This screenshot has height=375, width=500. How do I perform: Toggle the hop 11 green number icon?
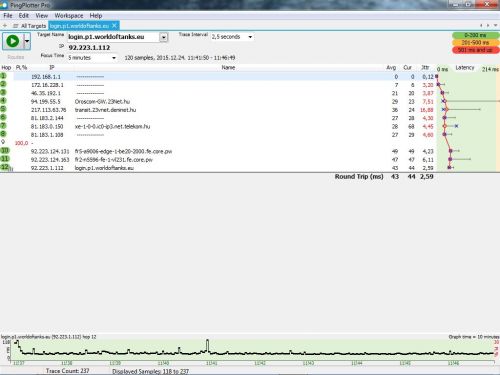pos(5,159)
